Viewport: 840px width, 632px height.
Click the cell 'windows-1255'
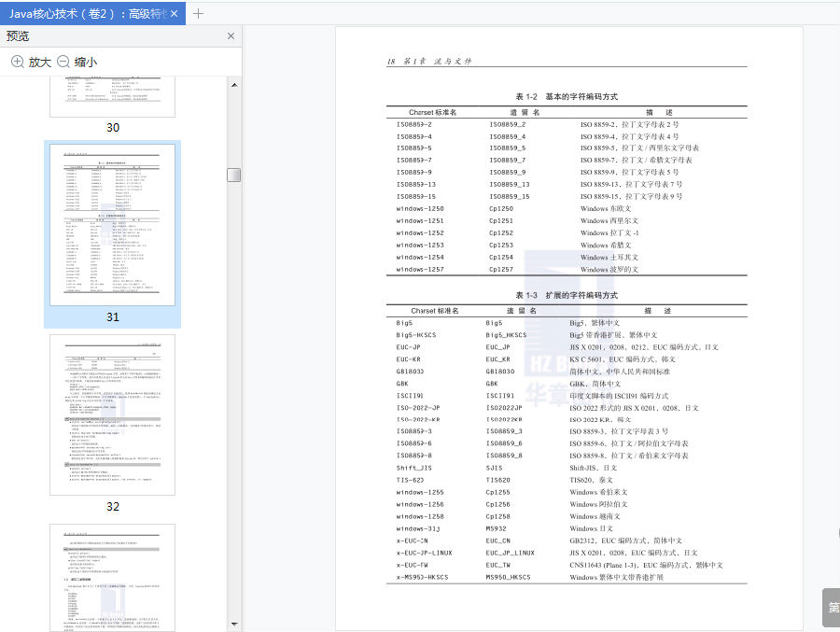[420, 492]
